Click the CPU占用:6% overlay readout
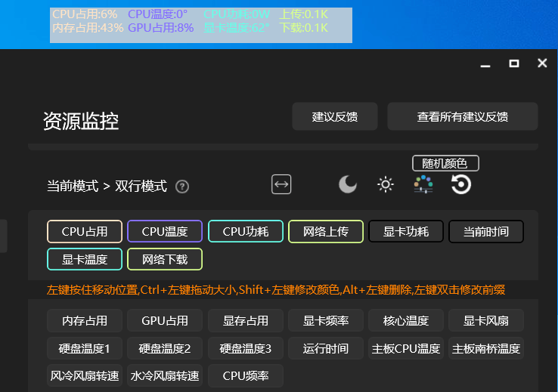 point(85,14)
